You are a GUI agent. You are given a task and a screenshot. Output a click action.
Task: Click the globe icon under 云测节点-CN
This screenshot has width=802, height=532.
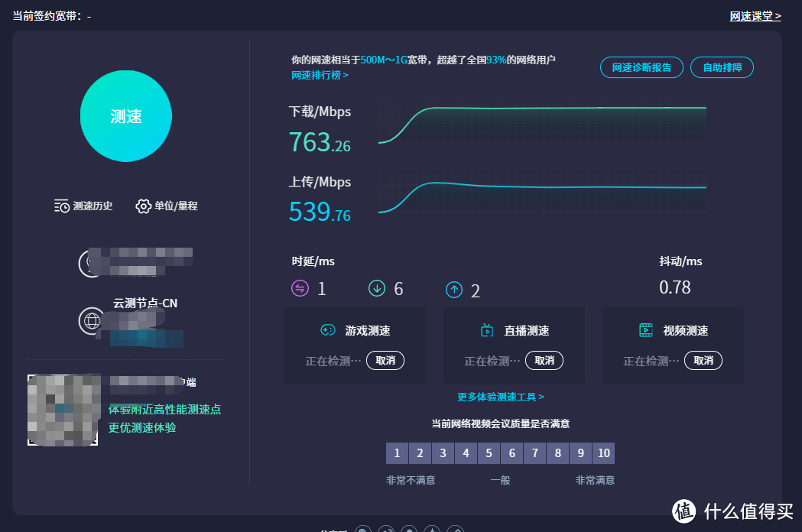pos(92,321)
